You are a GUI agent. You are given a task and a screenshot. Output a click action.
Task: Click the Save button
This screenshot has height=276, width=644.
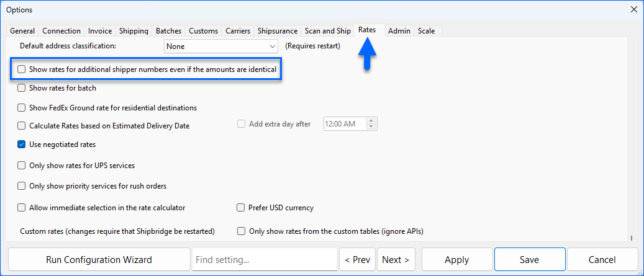tap(529, 260)
